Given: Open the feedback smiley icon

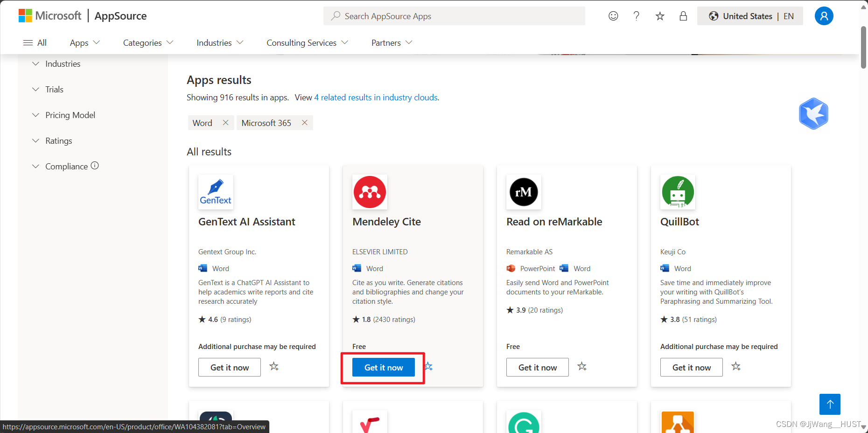Looking at the screenshot, I should click(613, 16).
